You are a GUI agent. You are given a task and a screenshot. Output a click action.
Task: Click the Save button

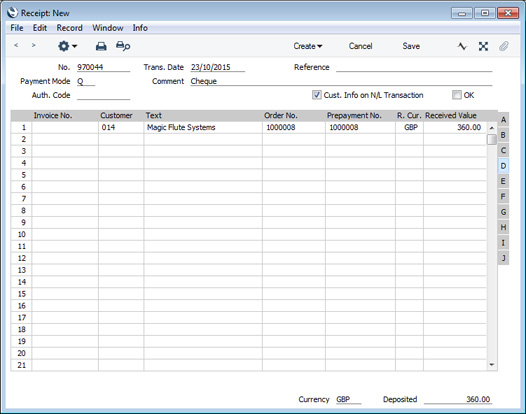[x=411, y=46]
